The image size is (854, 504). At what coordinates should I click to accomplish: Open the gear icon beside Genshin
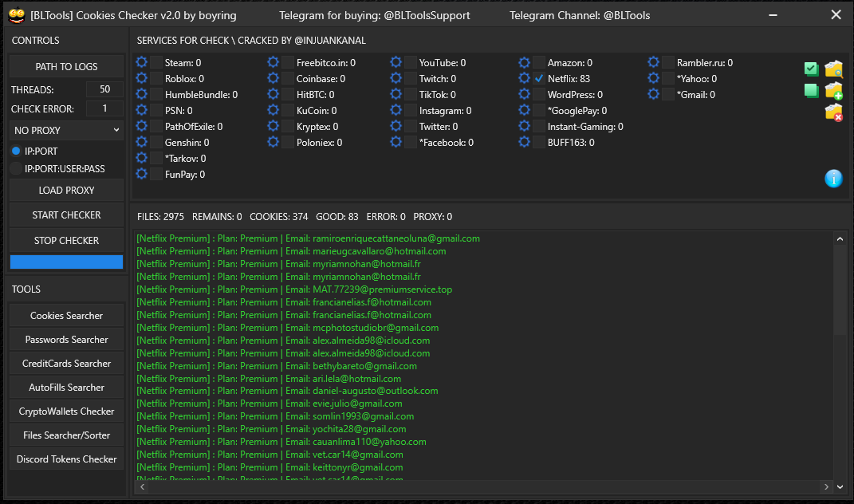[142, 142]
